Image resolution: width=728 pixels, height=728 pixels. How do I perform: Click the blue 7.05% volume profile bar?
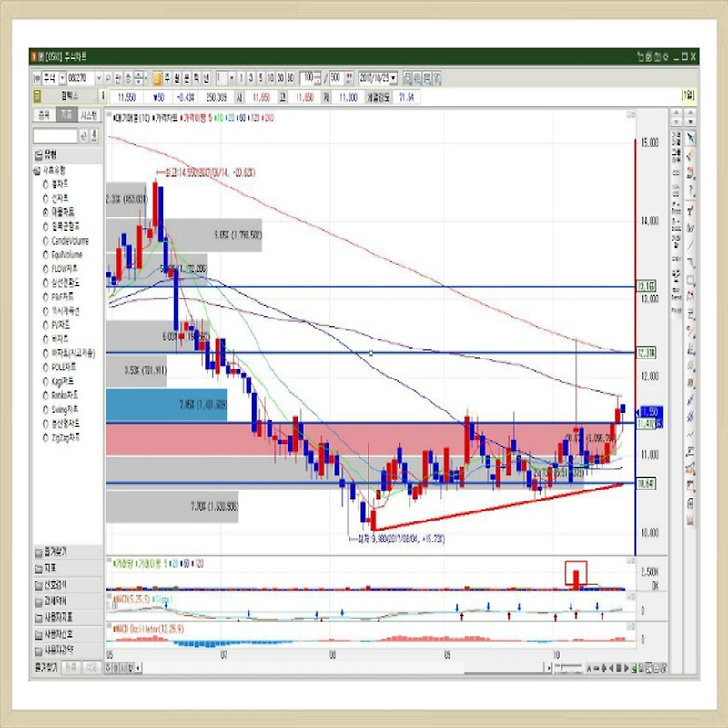167,405
